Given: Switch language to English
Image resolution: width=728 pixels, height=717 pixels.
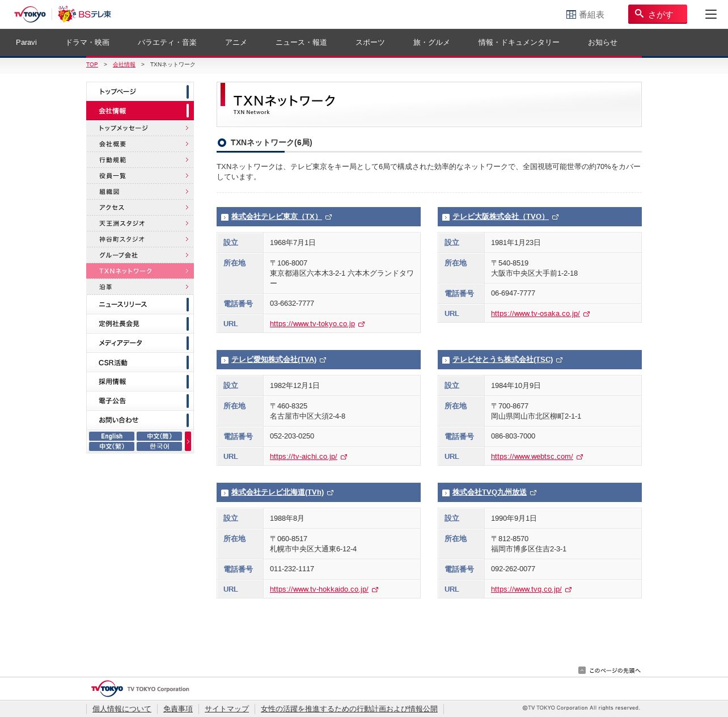Looking at the screenshot, I should (112, 436).
